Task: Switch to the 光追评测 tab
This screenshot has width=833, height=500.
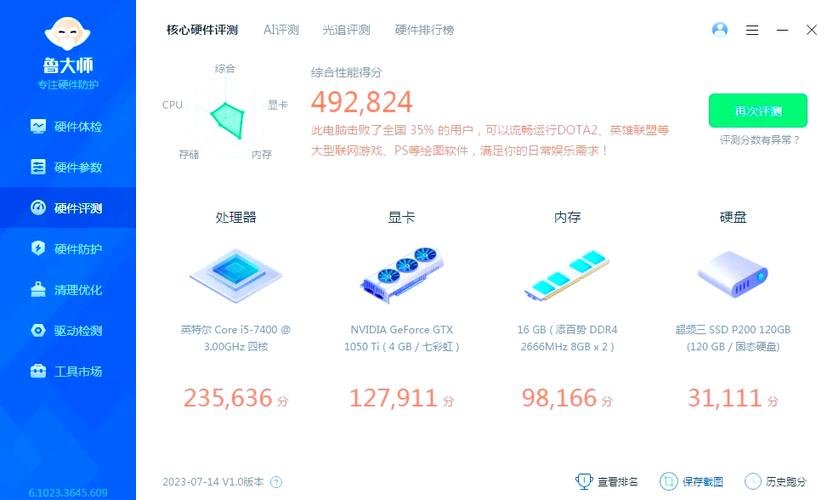Action: click(x=346, y=30)
